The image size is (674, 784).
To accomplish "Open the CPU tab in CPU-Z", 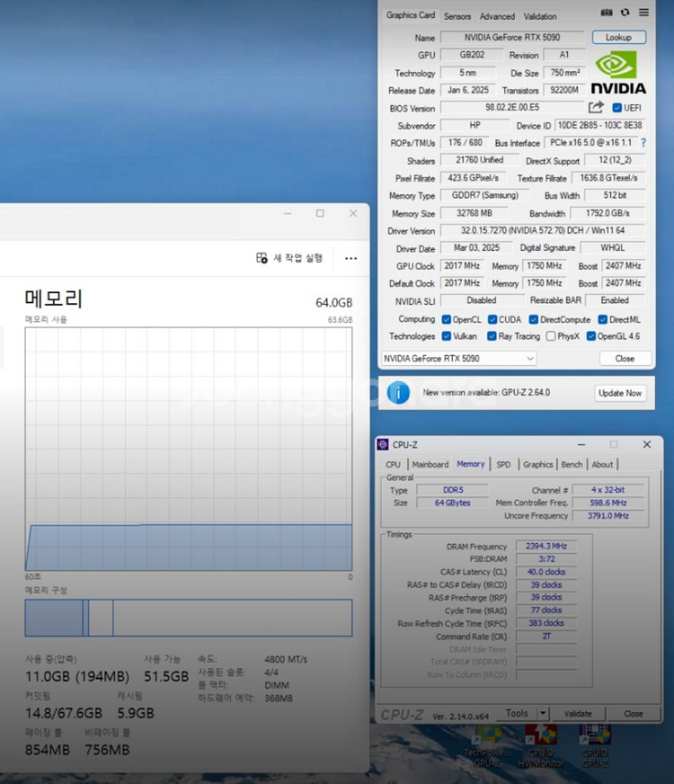I will tap(394, 465).
